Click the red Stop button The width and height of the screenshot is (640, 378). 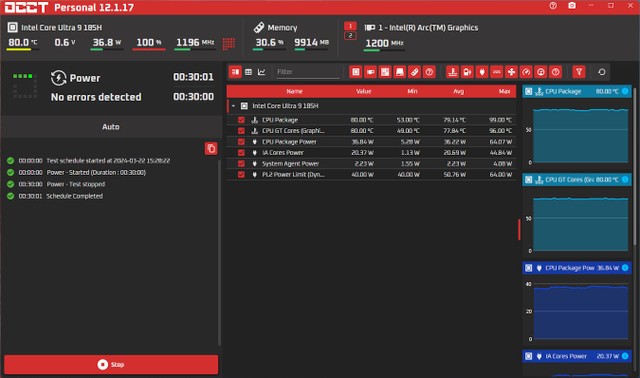[x=111, y=365]
